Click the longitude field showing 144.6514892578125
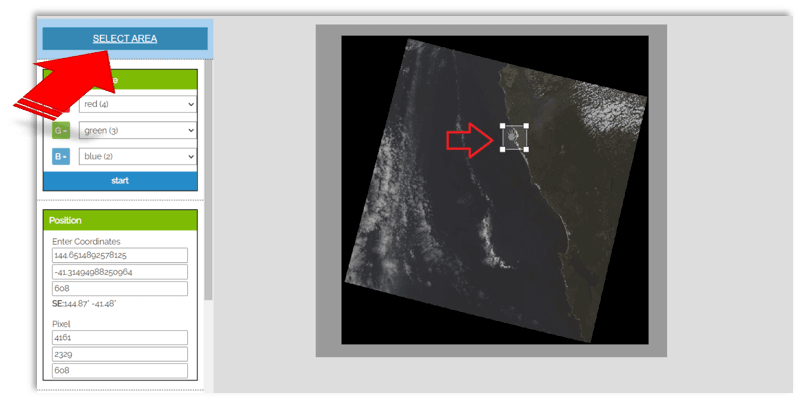801x402 pixels. click(x=120, y=255)
